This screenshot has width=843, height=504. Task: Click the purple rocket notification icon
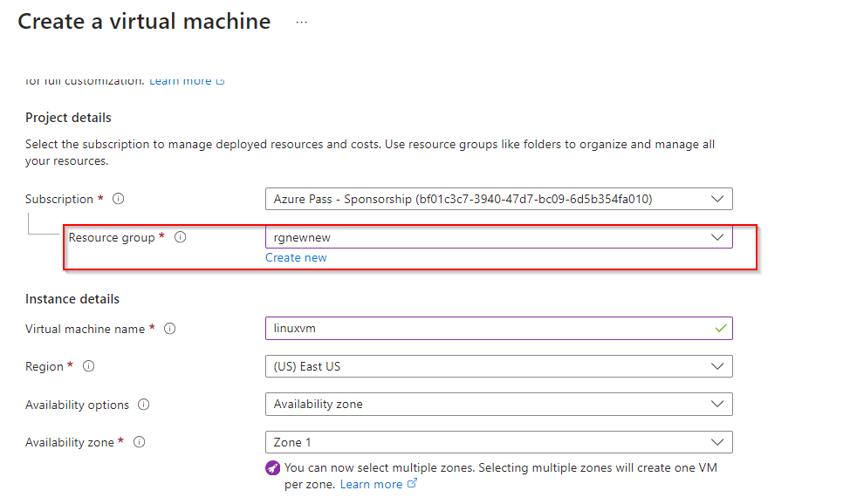coord(273,467)
